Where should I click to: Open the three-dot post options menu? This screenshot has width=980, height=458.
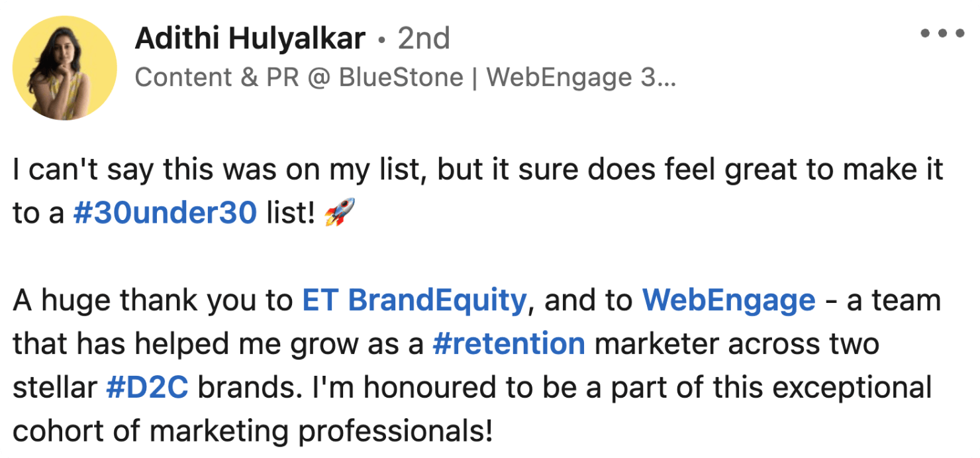(942, 32)
